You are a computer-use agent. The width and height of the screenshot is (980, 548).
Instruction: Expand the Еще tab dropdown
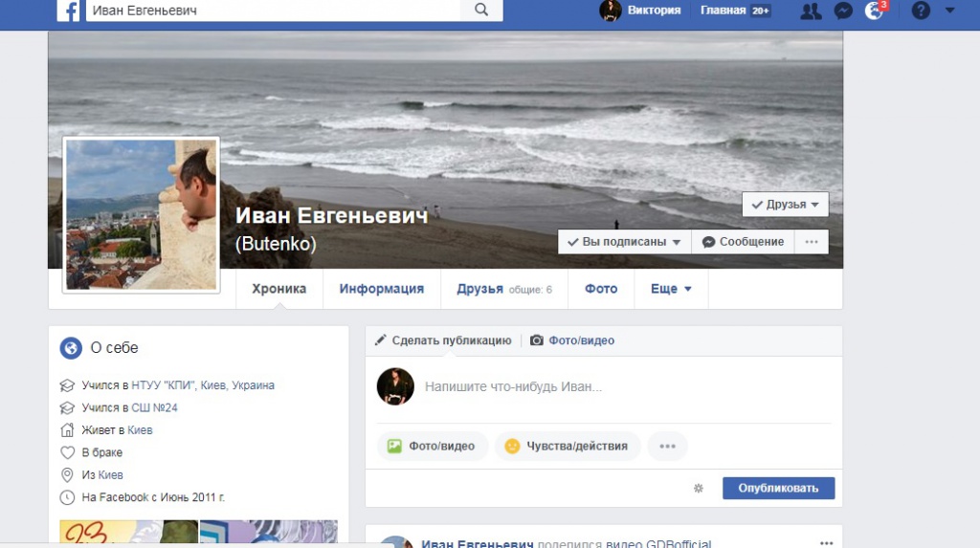[x=671, y=289]
